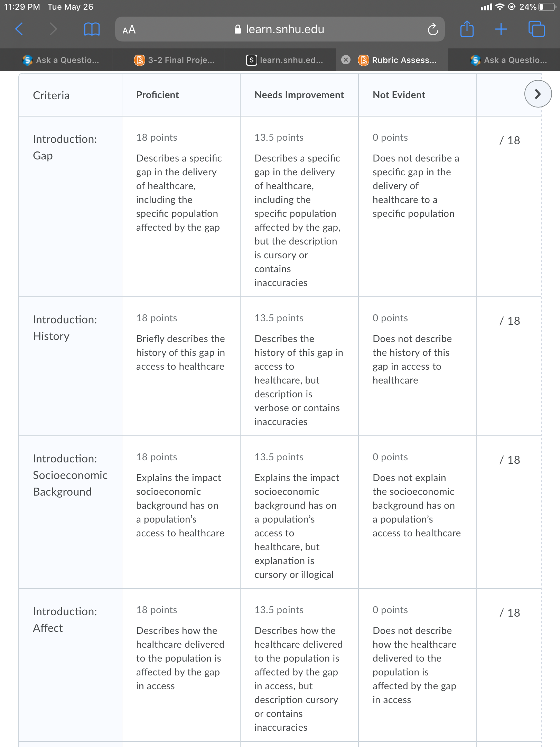Tap the Safari forward arrow
Viewport: 560px width, 747px height.
(x=53, y=29)
